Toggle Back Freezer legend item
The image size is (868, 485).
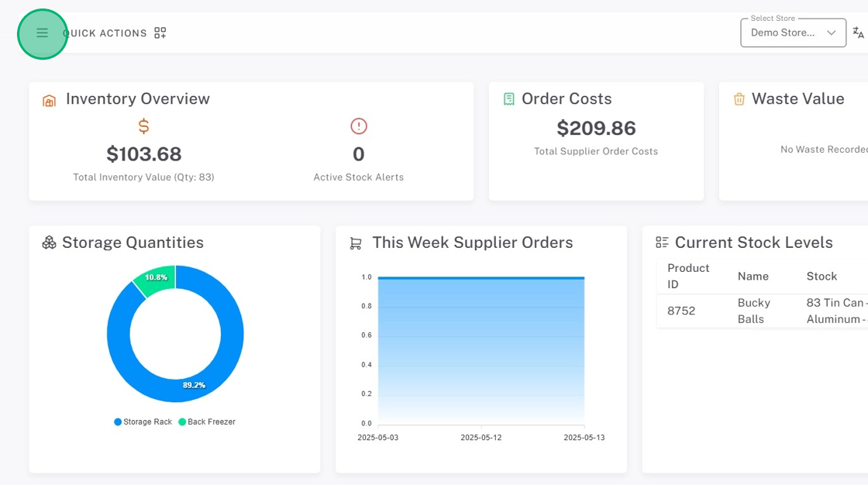tap(207, 422)
